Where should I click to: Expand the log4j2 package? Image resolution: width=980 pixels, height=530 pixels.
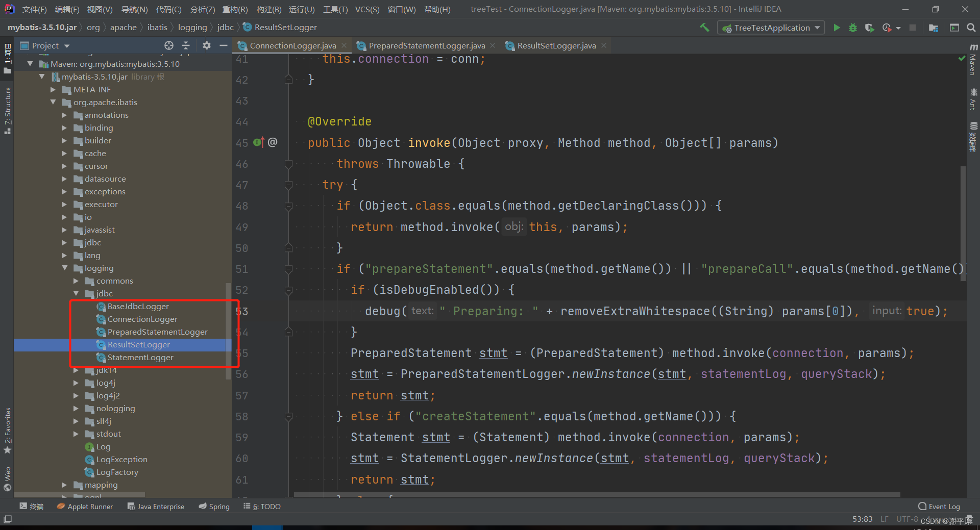[x=76, y=395]
